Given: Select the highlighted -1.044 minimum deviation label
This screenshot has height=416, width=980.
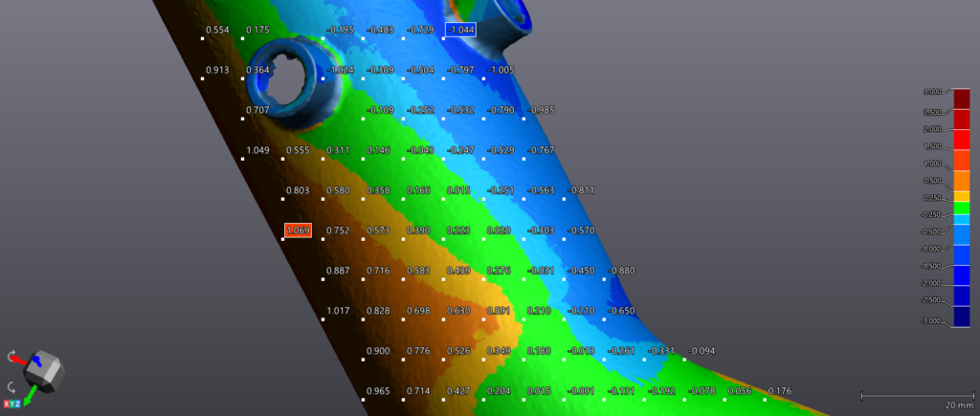Looking at the screenshot, I should [x=460, y=30].
